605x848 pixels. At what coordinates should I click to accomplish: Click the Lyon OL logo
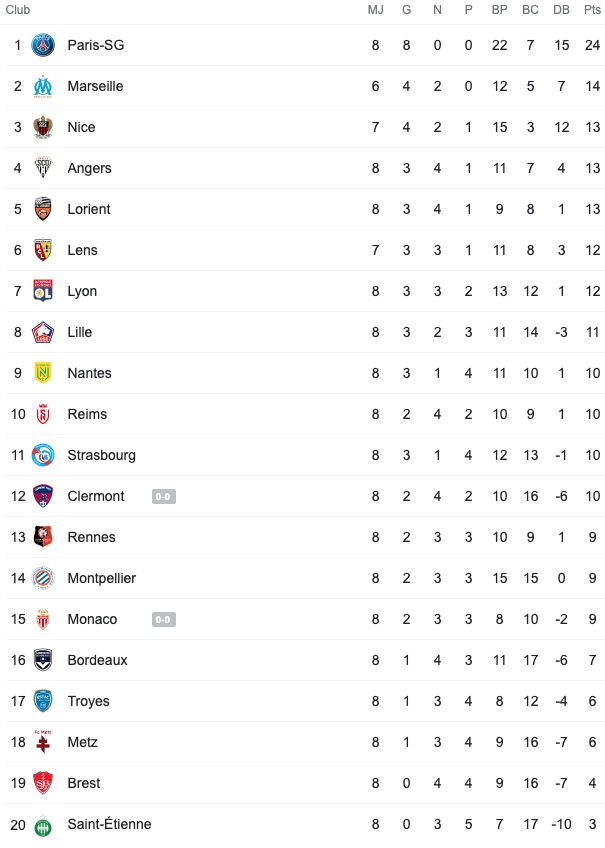pyautogui.click(x=43, y=291)
